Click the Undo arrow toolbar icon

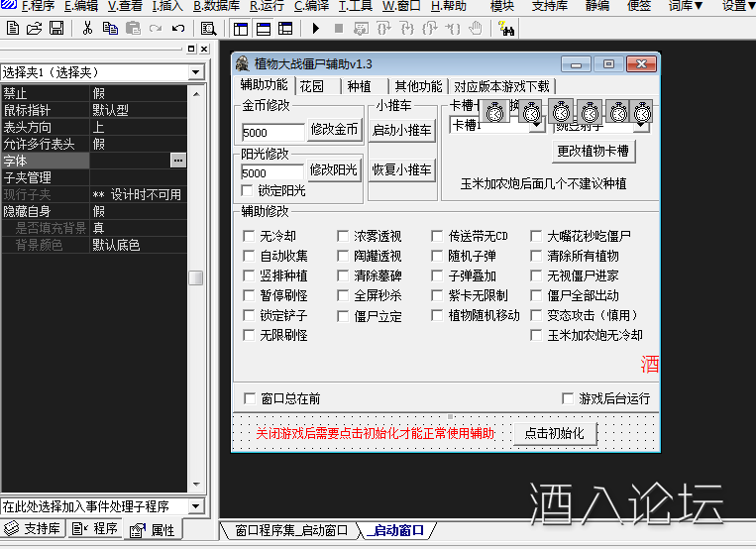click(x=178, y=28)
